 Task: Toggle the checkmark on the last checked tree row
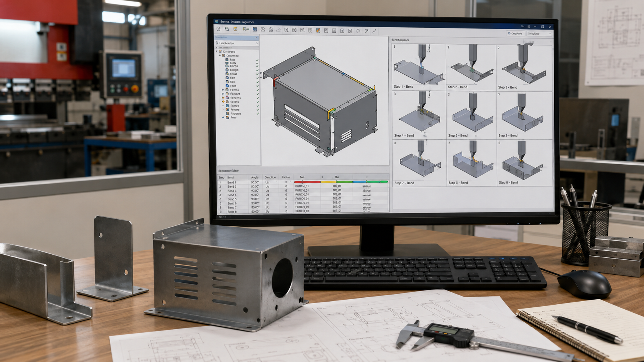(x=258, y=113)
